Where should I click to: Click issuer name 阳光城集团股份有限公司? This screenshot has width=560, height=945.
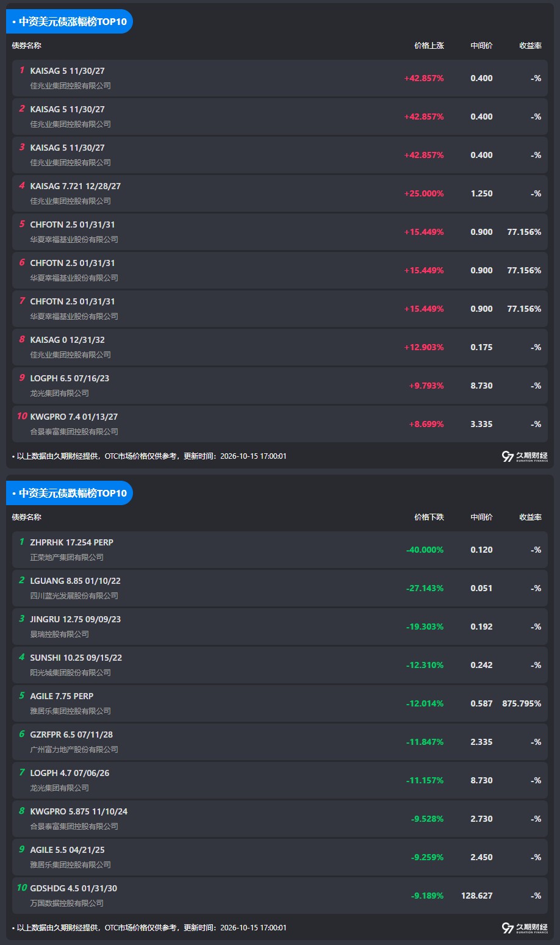click(x=71, y=673)
